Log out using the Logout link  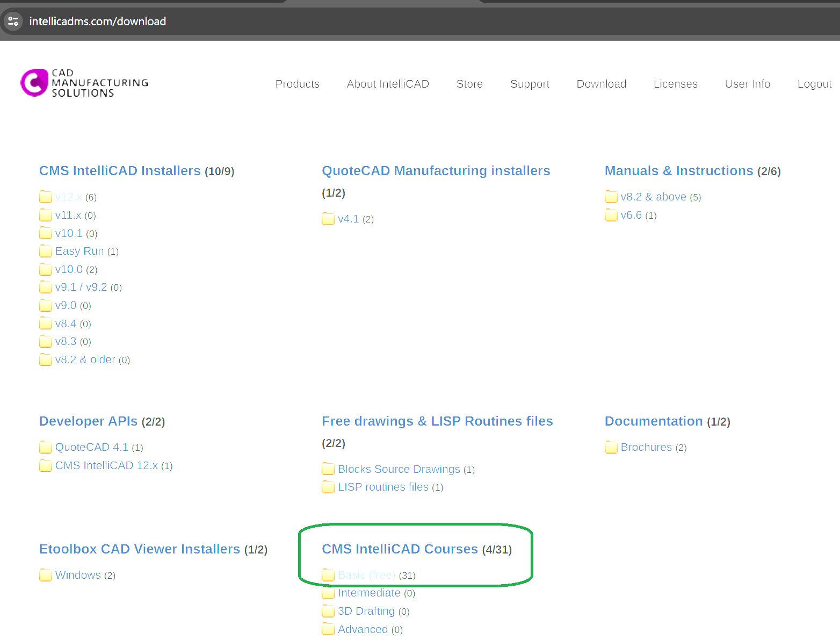point(815,84)
